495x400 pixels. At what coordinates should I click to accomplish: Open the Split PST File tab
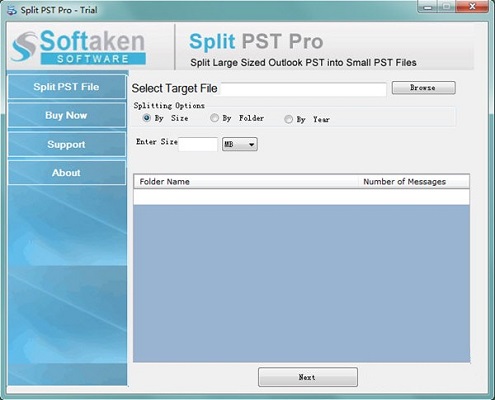coord(67,87)
